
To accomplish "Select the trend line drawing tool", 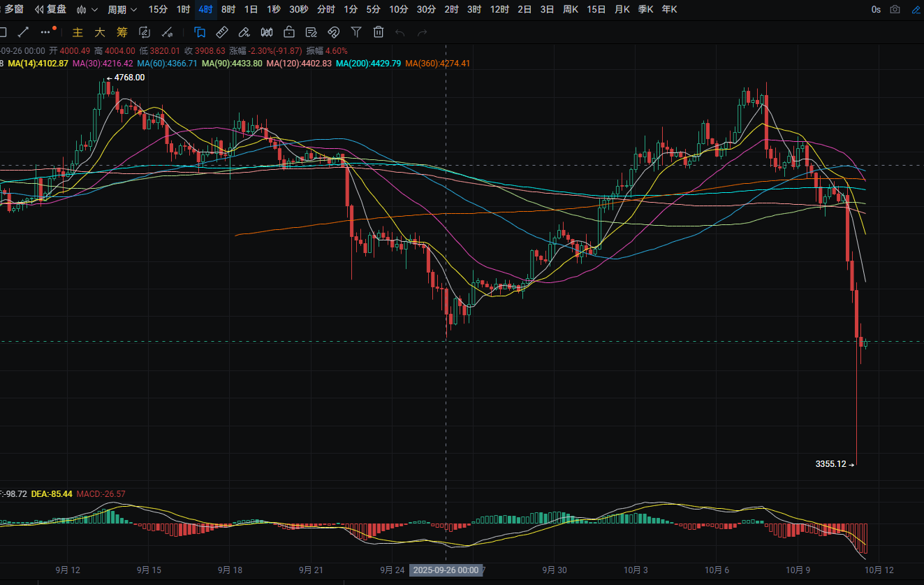I will pos(23,32).
